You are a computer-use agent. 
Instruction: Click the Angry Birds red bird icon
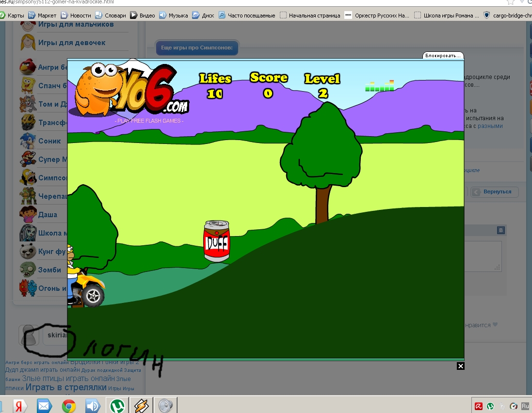pos(28,67)
